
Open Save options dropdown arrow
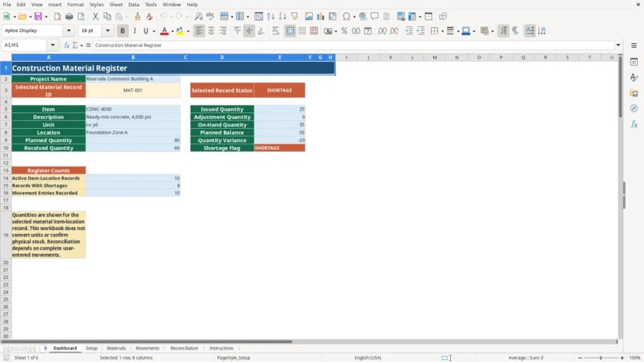coord(46,16)
